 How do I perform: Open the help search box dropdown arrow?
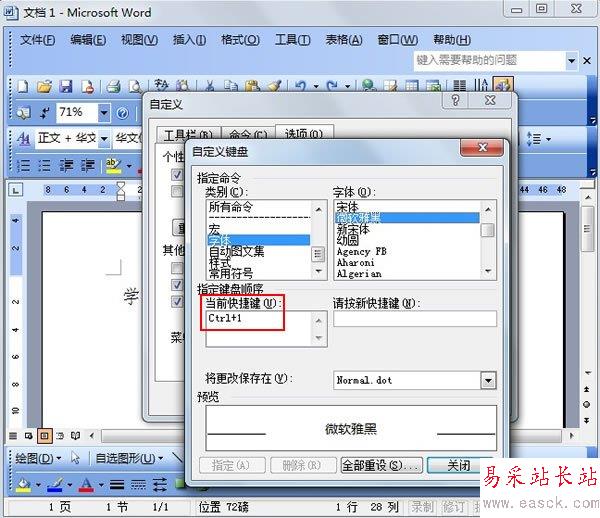(x=571, y=60)
